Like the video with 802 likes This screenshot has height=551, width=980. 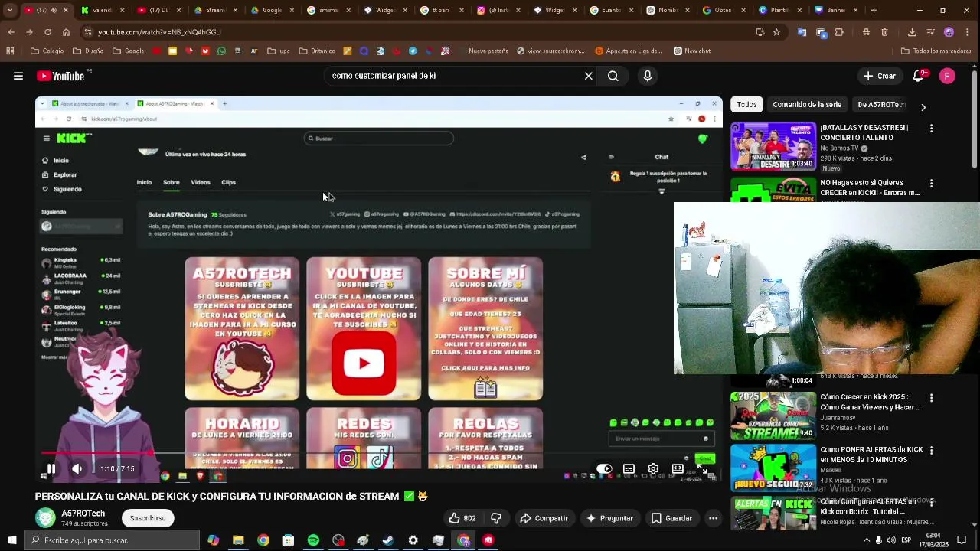pos(462,518)
